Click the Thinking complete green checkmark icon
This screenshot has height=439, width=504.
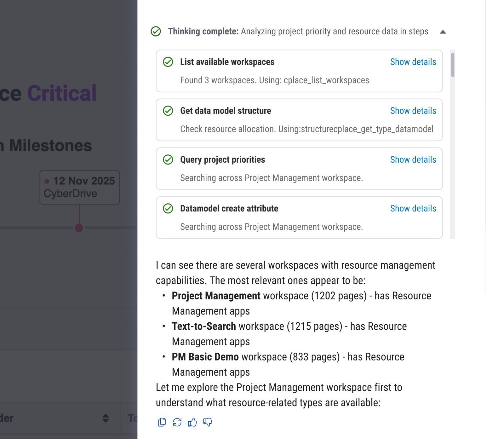[156, 31]
